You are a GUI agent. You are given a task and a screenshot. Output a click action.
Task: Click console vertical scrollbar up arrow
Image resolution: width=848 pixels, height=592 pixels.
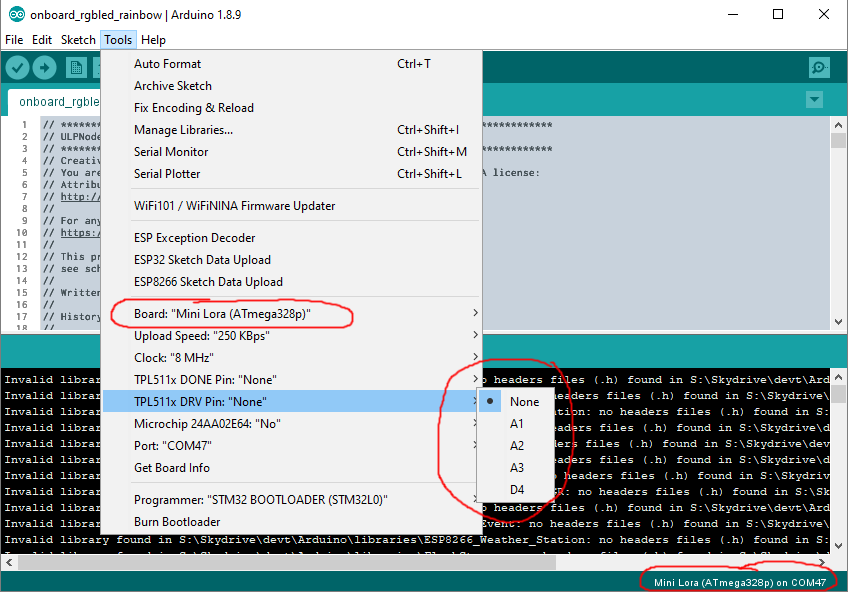[838, 377]
